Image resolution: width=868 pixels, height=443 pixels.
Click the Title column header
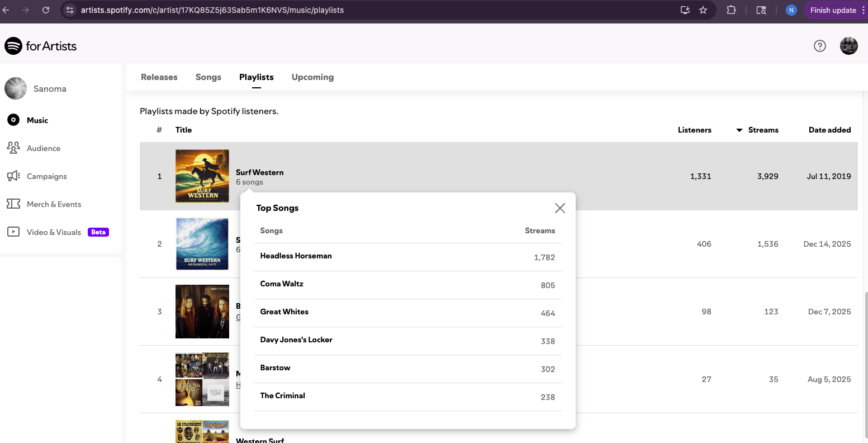(x=183, y=130)
